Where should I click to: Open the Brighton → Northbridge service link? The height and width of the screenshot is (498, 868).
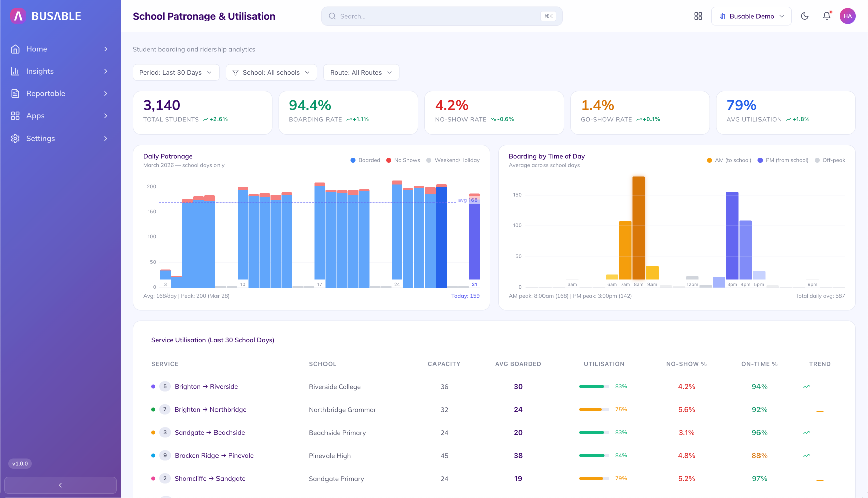(x=210, y=410)
